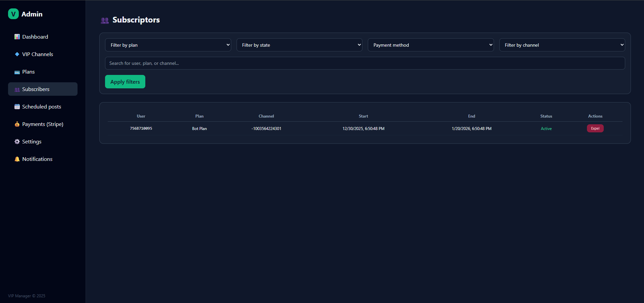Open the Filter by state dropdown
The width and height of the screenshot is (644, 303).
(x=299, y=45)
